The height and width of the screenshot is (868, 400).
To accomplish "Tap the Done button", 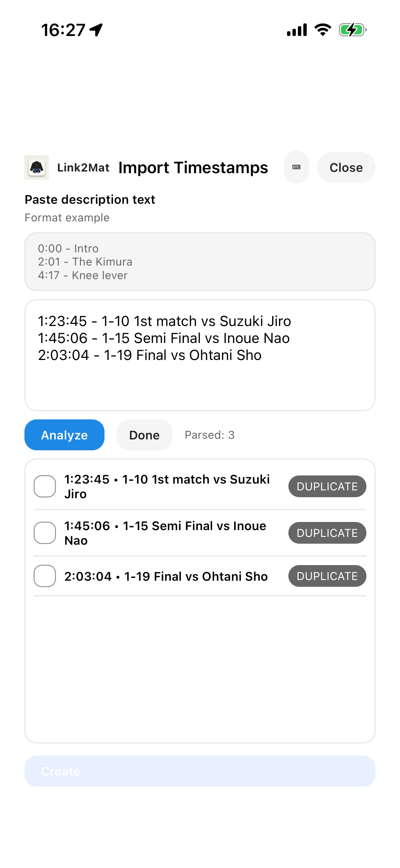I will [144, 435].
